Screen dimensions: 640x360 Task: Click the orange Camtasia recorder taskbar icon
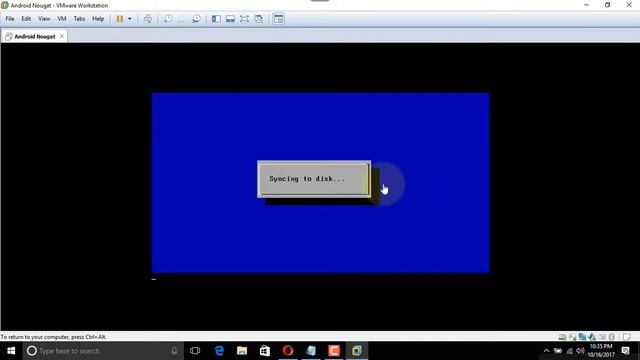(x=334, y=351)
